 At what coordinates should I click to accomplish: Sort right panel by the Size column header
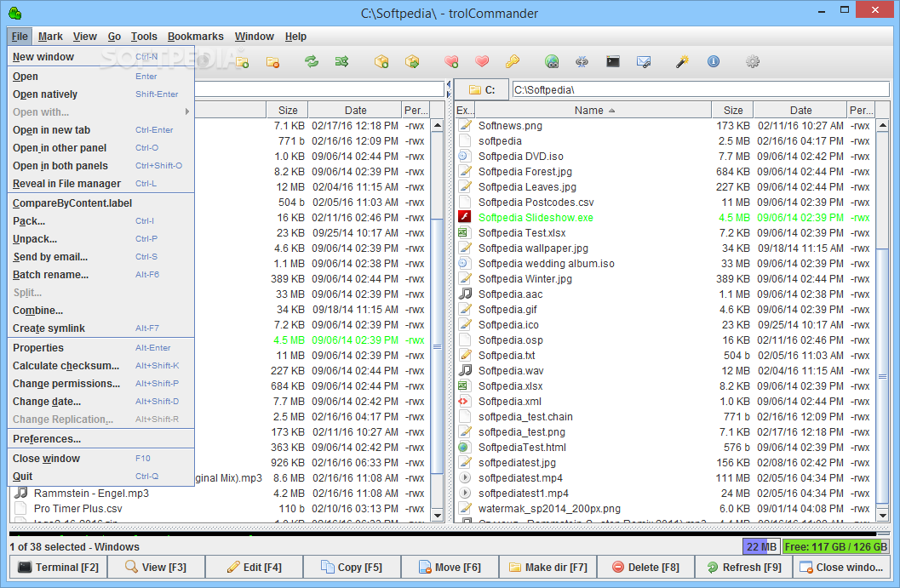coord(732,110)
